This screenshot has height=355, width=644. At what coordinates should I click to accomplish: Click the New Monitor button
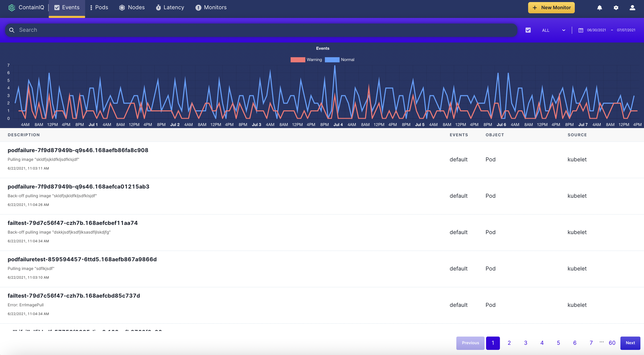pos(551,7)
